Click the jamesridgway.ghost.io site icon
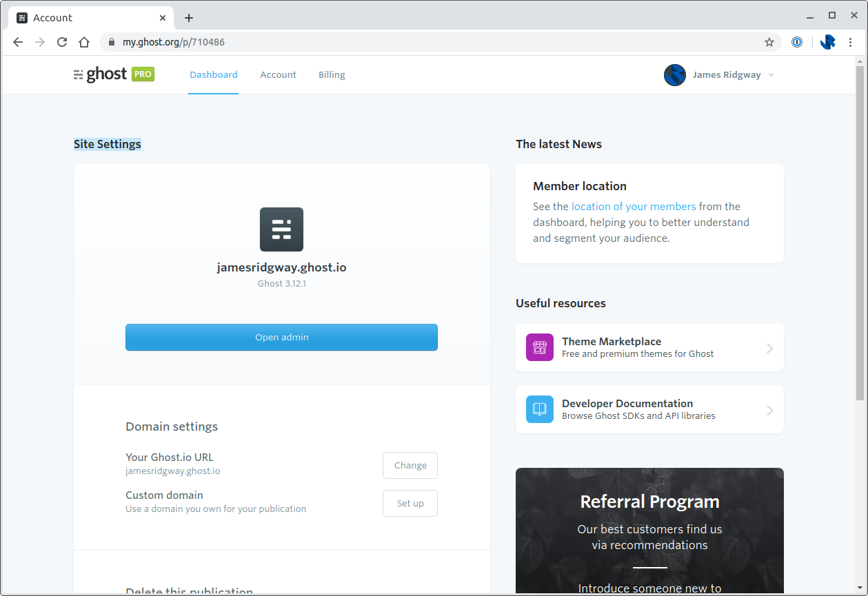The height and width of the screenshot is (596, 868). [281, 229]
